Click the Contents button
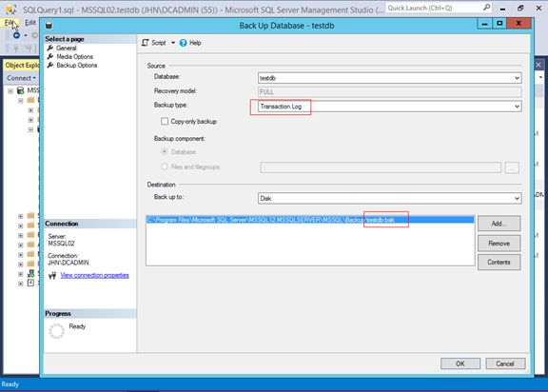The height and width of the screenshot is (392, 548). (499, 262)
